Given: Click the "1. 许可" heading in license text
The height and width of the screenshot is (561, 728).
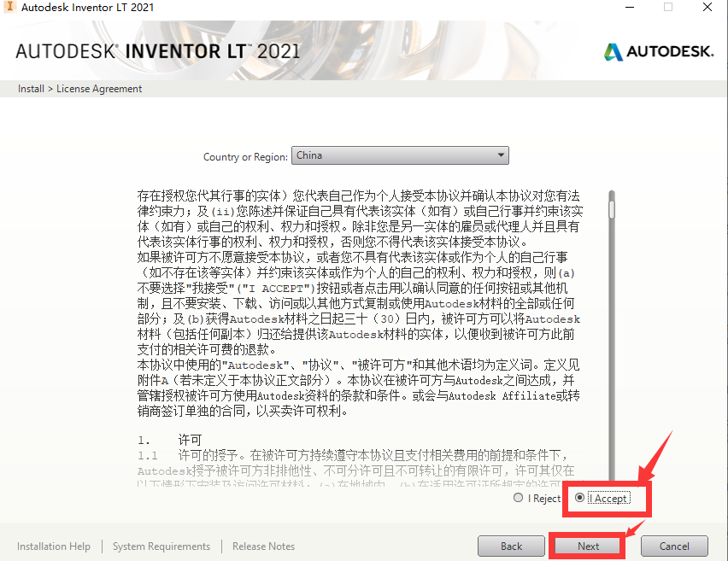Looking at the screenshot, I should click(x=169, y=440).
